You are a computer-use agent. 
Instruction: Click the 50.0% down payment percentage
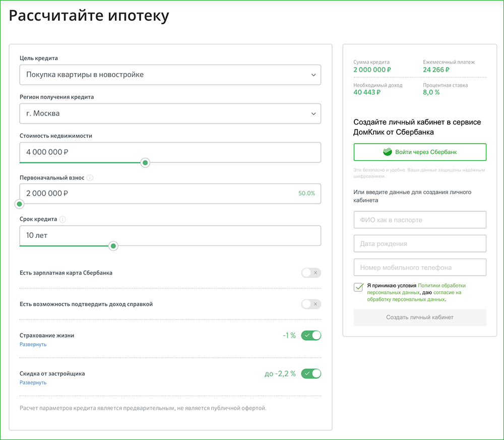(306, 194)
